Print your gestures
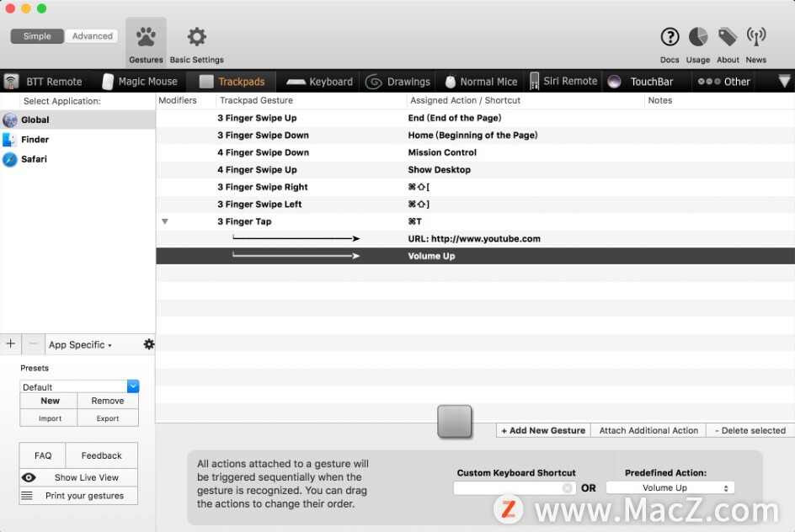Image resolution: width=795 pixels, height=532 pixels. click(x=78, y=496)
